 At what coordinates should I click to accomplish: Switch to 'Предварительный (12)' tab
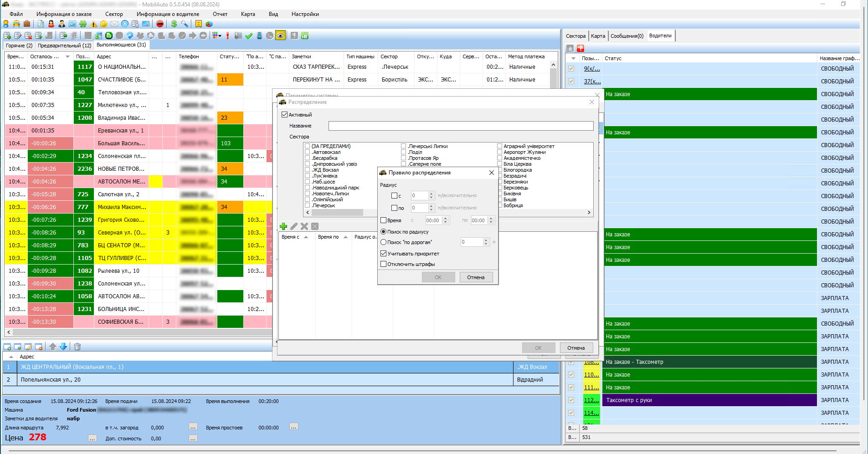(64, 46)
